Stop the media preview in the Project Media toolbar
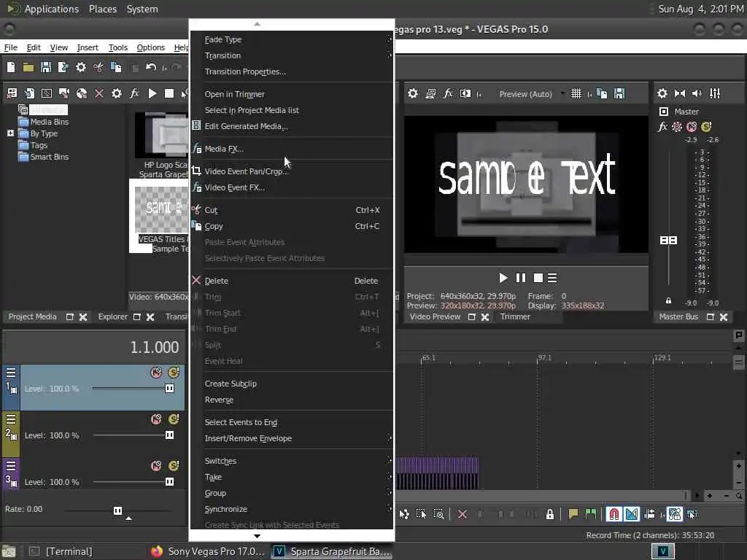 (x=169, y=93)
